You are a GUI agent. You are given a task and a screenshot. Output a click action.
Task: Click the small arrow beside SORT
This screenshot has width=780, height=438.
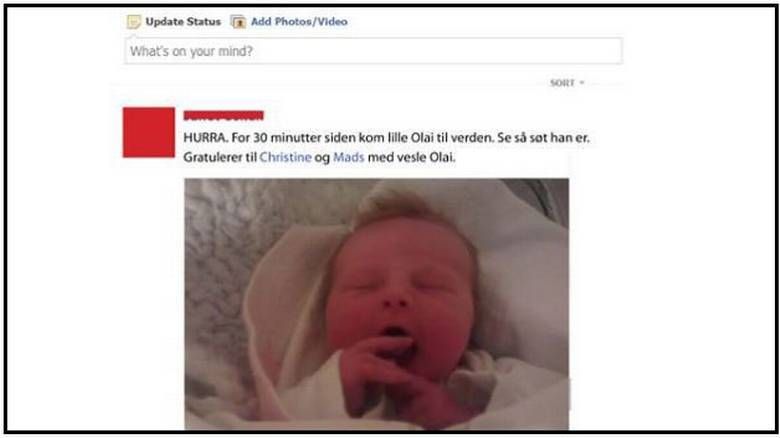(x=582, y=83)
